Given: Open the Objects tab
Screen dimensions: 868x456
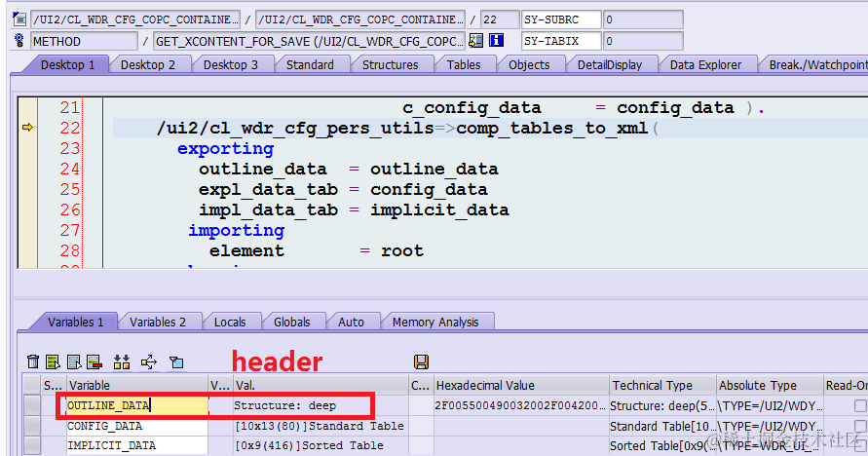Looking at the screenshot, I should pyautogui.click(x=529, y=64).
